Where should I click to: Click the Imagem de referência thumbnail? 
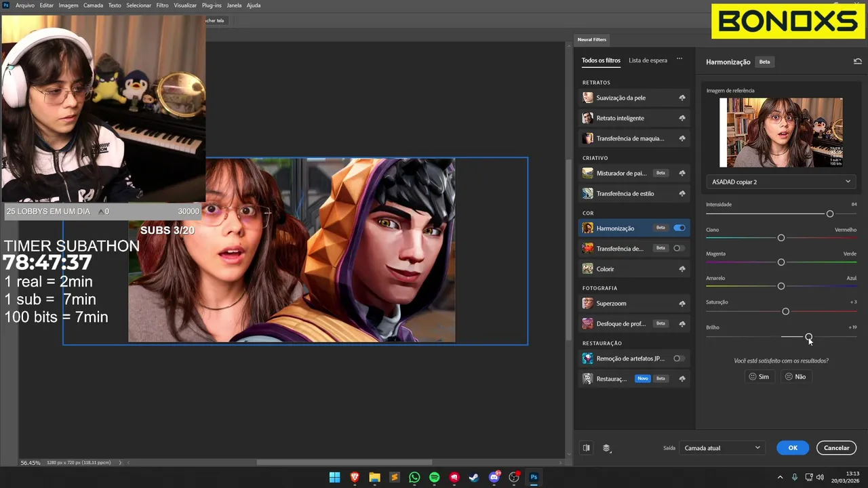click(781, 133)
